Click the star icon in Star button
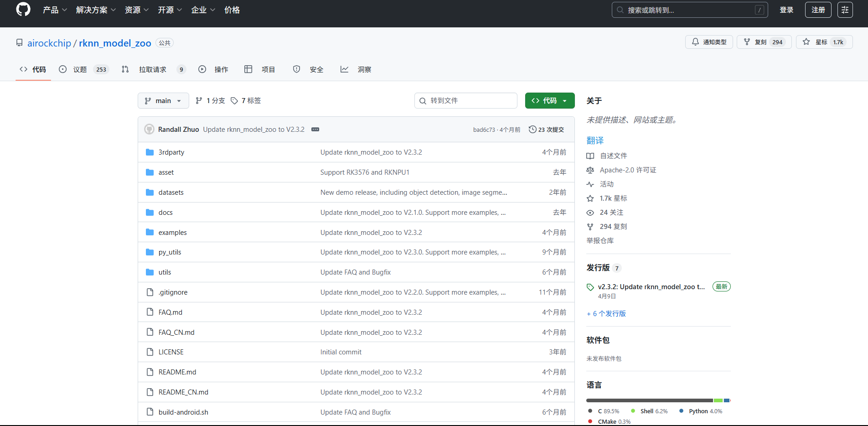This screenshot has height=426, width=868. pos(806,42)
